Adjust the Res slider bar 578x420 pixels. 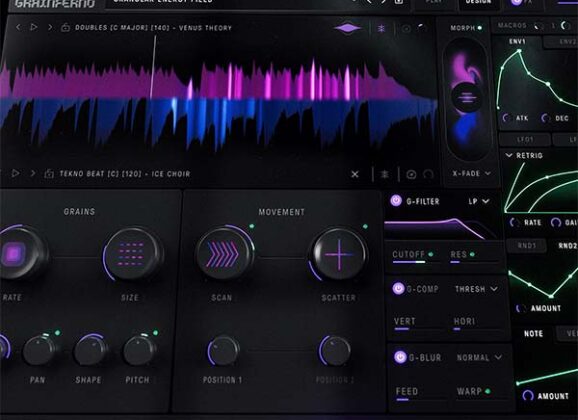[x=474, y=262]
